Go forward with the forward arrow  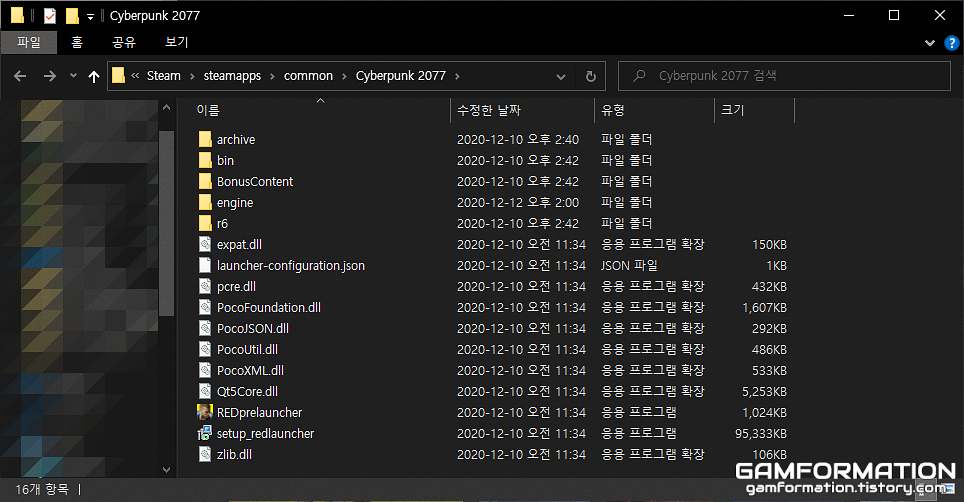(50, 76)
